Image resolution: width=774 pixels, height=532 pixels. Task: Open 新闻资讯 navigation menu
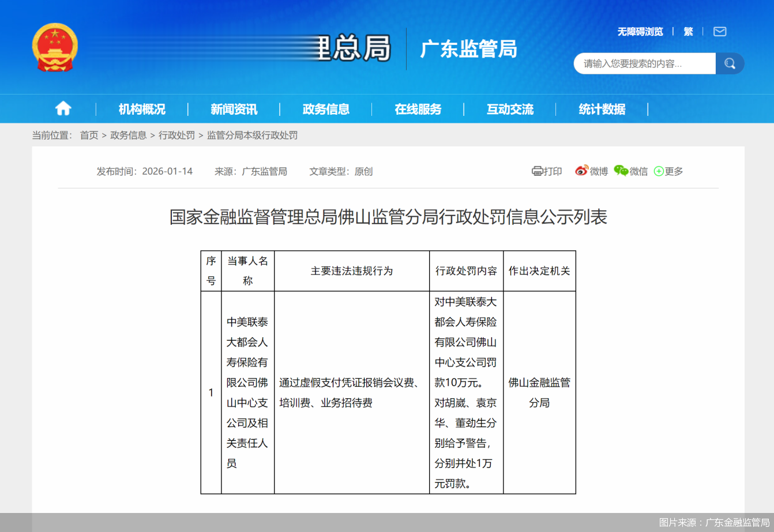[x=234, y=109]
